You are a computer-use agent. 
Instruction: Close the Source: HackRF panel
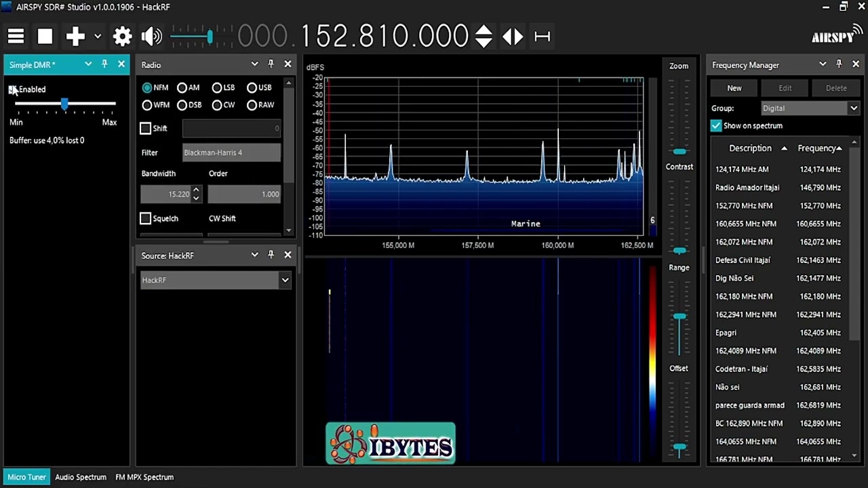point(288,255)
